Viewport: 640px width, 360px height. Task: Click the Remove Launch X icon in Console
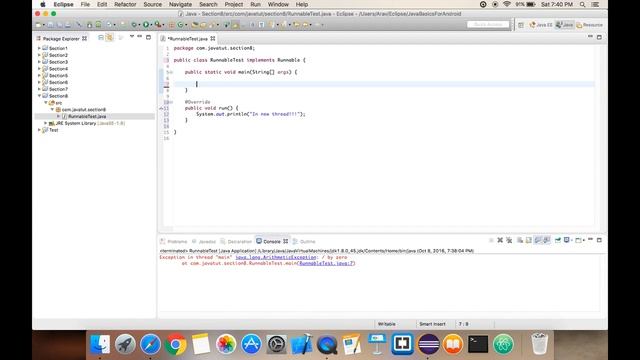click(500, 240)
